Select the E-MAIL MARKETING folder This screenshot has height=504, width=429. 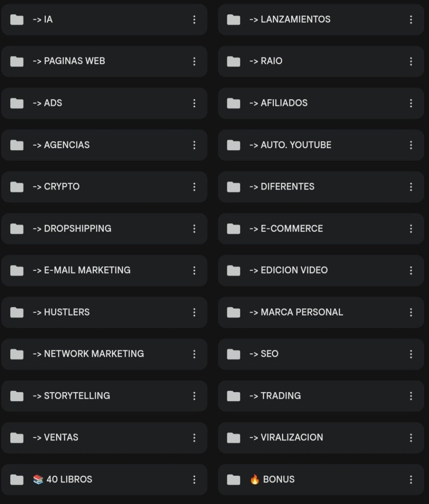pos(104,271)
